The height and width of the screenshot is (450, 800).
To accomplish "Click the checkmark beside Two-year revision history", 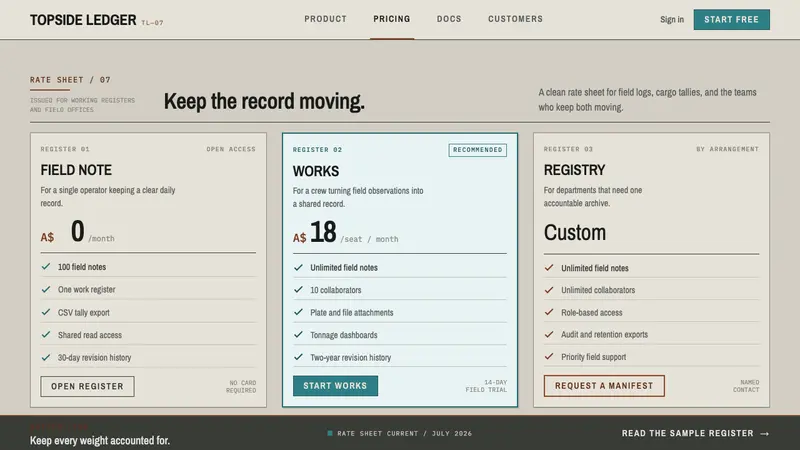I will (x=298, y=357).
